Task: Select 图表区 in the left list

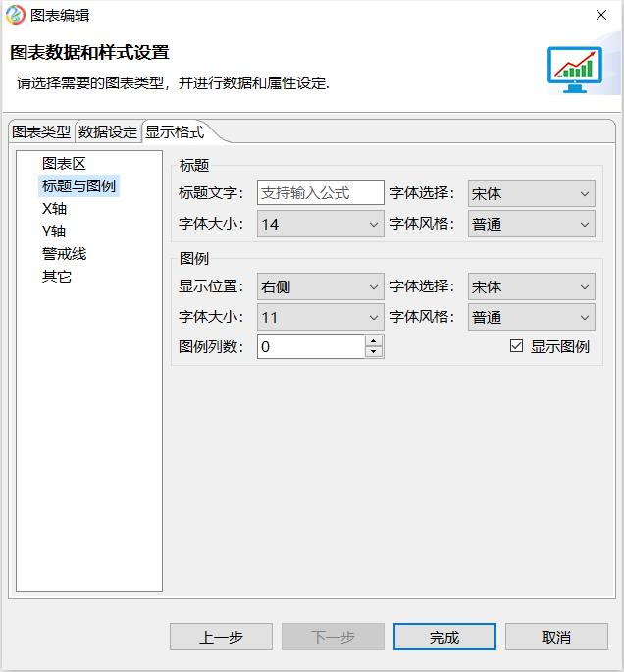Action: tap(64, 163)
